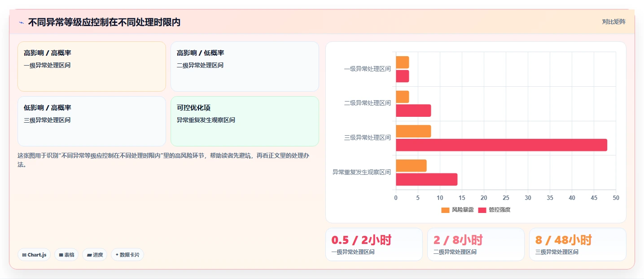Click the 一级异常处理区间 orange bar
Viewport: 644px width, 279px height.
[x=402, y=62]
